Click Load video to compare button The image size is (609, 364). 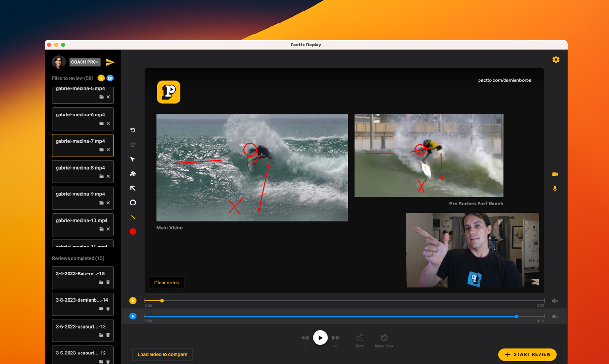(x=163, y=354)
